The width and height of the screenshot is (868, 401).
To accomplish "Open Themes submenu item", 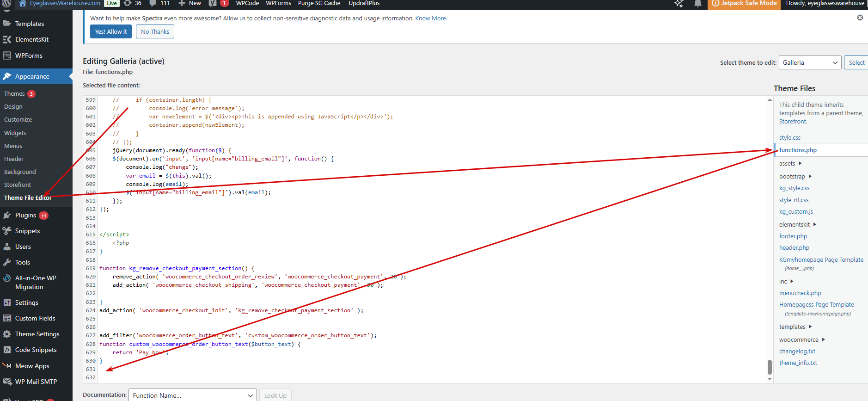I will tap(14, 93).
